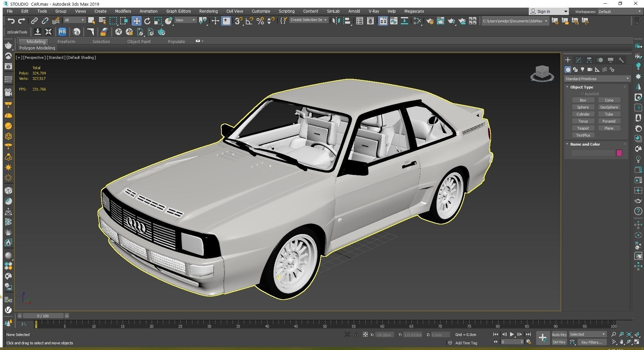Toggle Percent Snap

tap(260, 21)
